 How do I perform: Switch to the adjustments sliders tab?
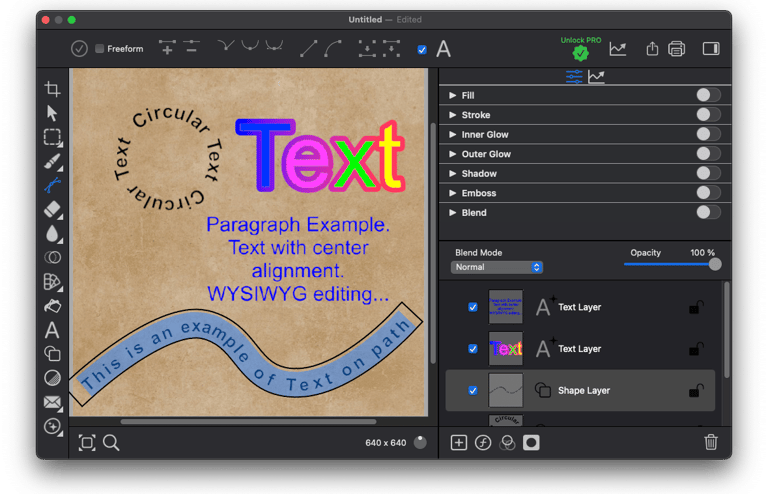coord(574,77)
